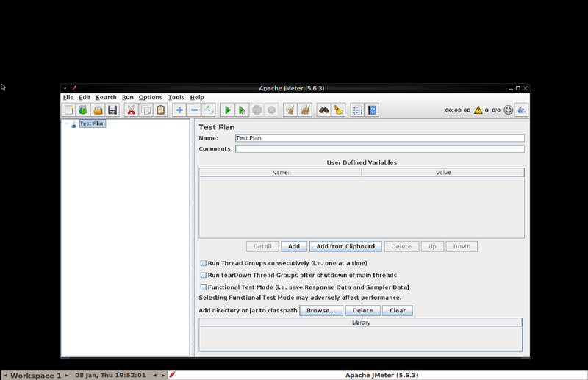This screenshot has width=588, height=380.
Task: Click the thread count round icon
Action: 508,110
